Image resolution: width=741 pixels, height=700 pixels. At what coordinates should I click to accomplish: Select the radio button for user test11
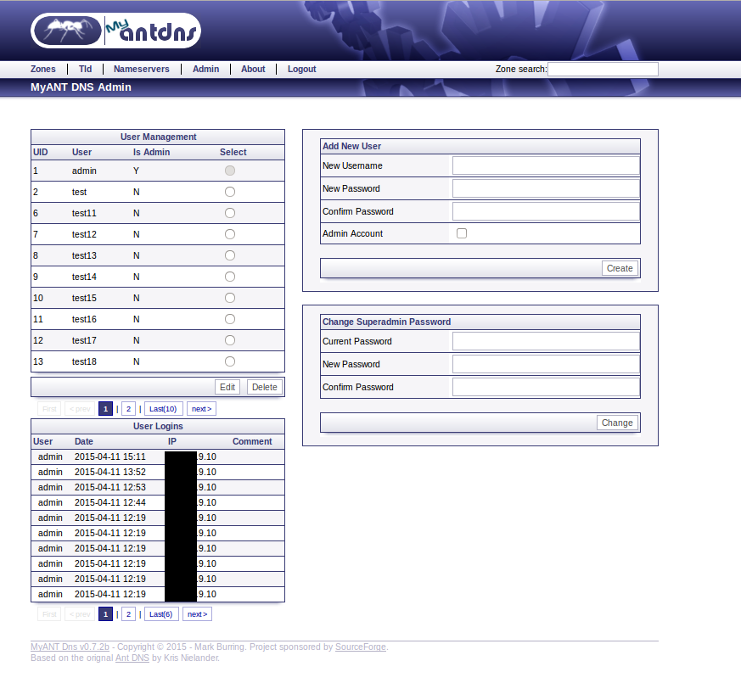[229, 213]
